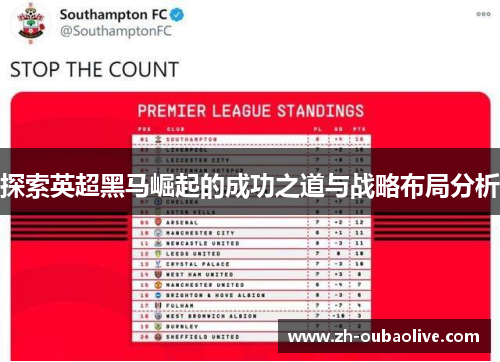
Task: Click the blue verified badge
Action: pos(177,14)
